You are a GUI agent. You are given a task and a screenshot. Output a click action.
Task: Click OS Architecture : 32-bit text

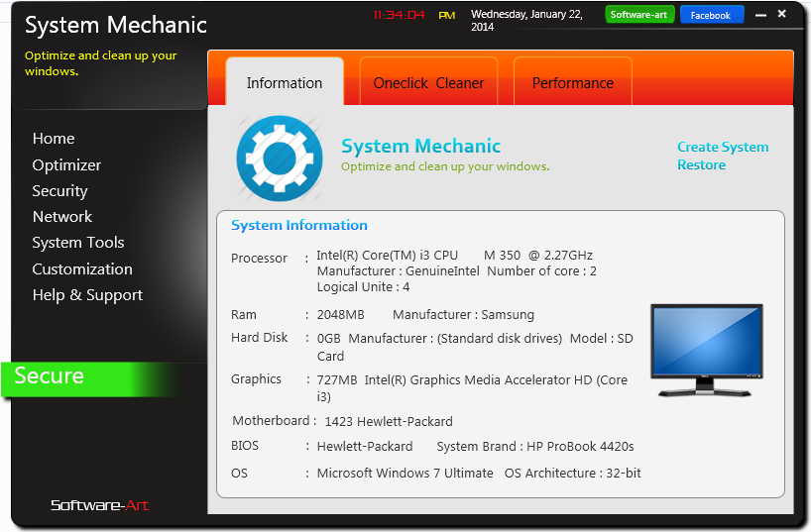point(573,474)
